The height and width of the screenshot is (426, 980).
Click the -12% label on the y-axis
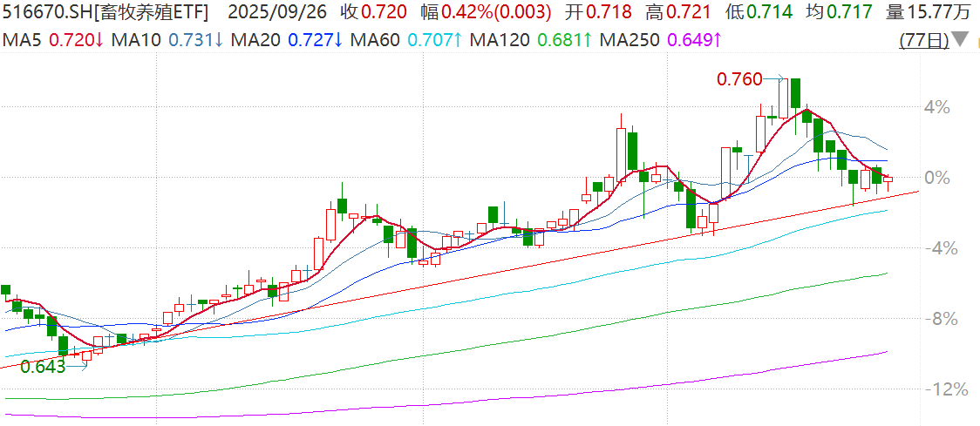point(945,389)
